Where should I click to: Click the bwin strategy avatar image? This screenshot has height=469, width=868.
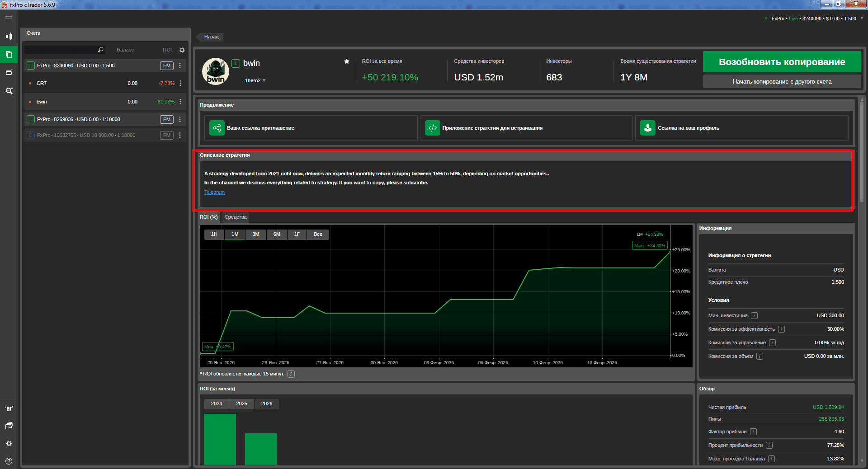pos(216,71)
